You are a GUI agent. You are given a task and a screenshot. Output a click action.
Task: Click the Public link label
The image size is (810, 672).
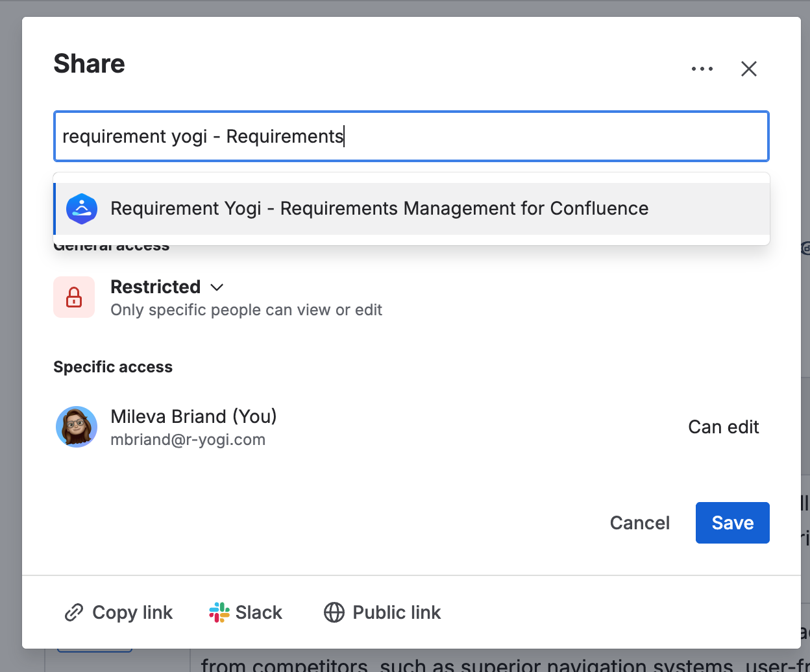(396, 612)
